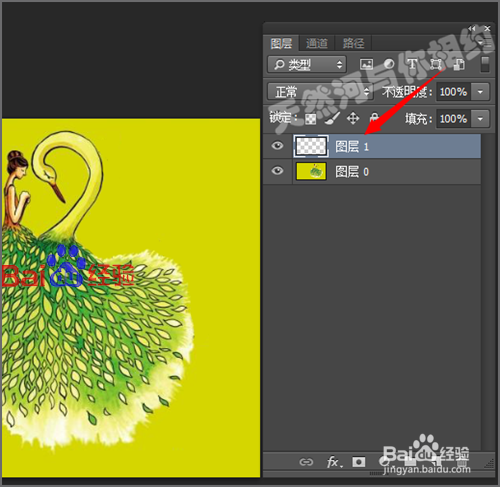
Task: Click the 图层 0 yellow thumbnail
Action: (x=311, y=171)
